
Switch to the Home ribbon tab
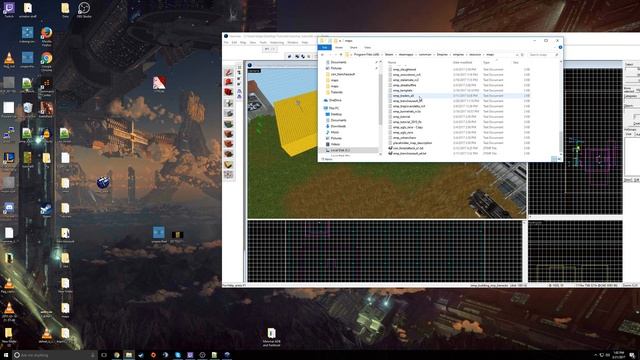click(339, 47)
